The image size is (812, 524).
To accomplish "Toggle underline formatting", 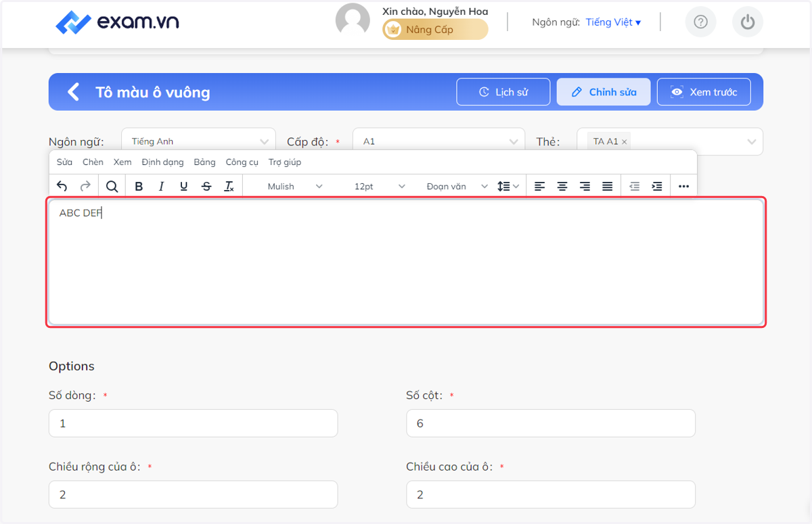I will pyautogui.click(x=184, y=187).
